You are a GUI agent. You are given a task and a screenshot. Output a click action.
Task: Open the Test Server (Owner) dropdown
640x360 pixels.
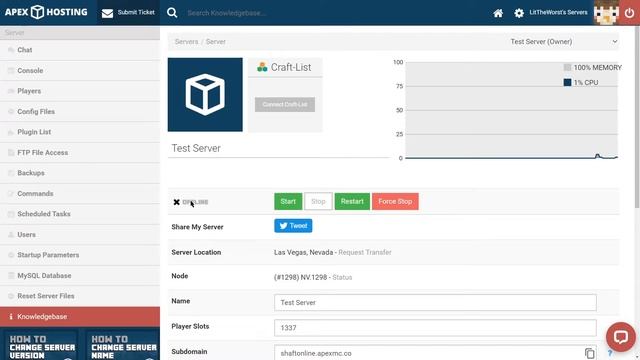point(564,42)
